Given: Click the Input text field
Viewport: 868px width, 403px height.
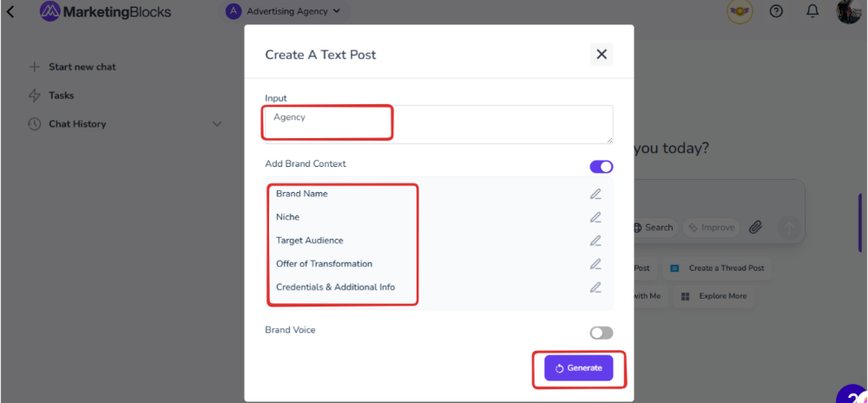Looking at the screenshot, I should pos(437,124).
